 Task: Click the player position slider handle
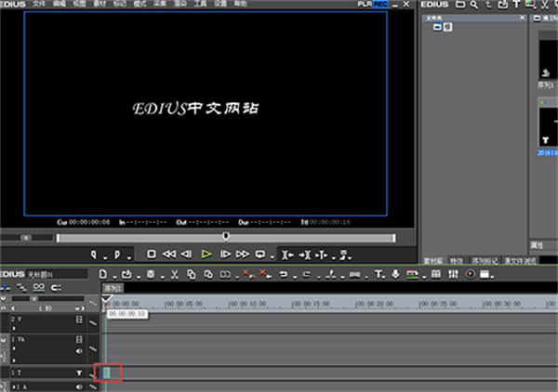point(226,236)
